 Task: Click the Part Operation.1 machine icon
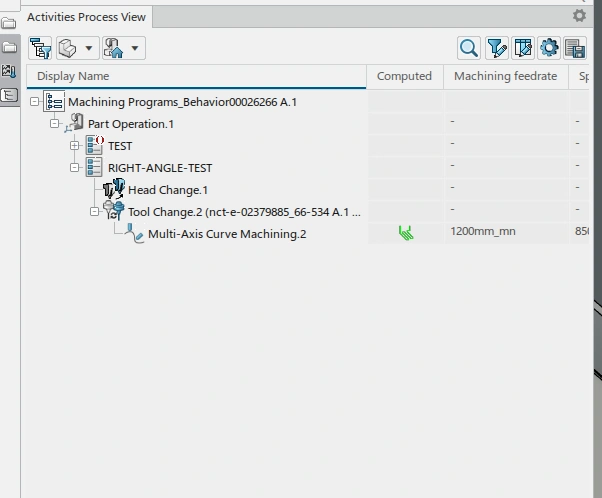coord(74,123)
